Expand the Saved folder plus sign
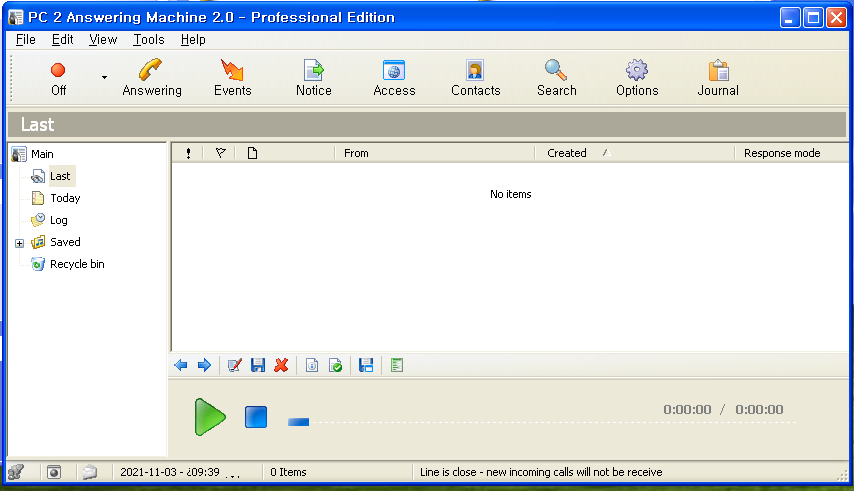Viewport: 854px width, 491px height. coord(20,243)
